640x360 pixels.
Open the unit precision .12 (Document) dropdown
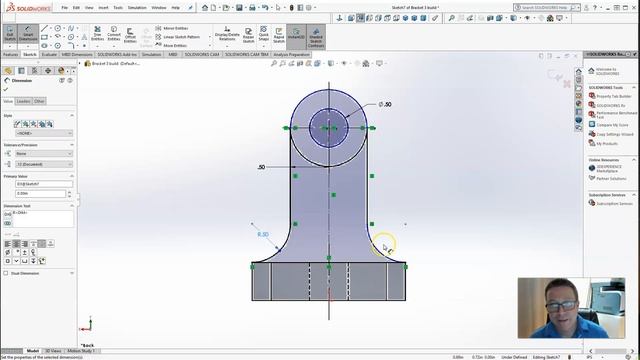tap(44, 164)
